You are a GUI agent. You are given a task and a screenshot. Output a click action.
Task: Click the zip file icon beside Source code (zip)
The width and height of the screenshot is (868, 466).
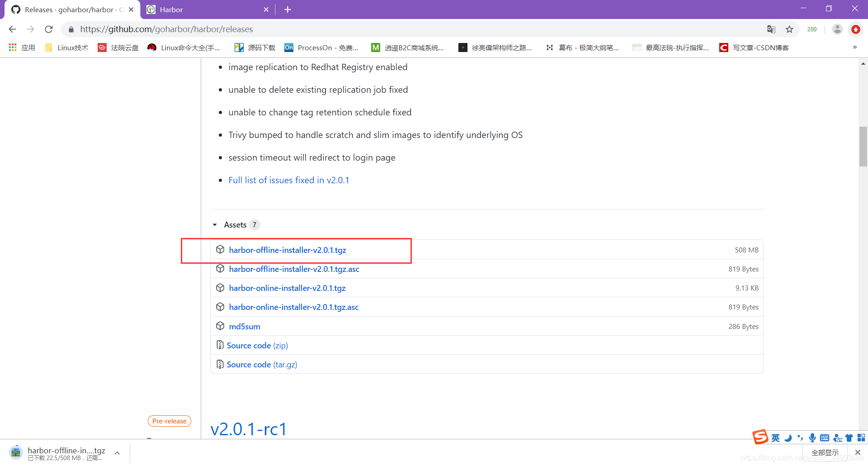(x=220, y=345)
